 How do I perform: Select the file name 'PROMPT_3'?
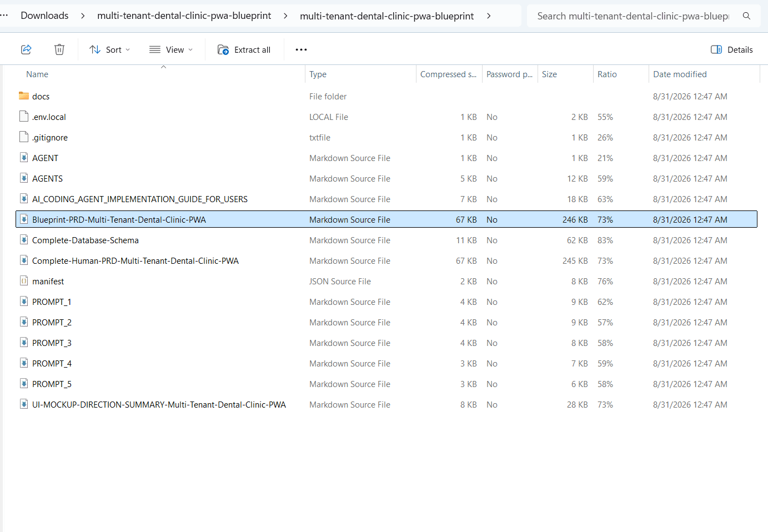coord(52,343)
